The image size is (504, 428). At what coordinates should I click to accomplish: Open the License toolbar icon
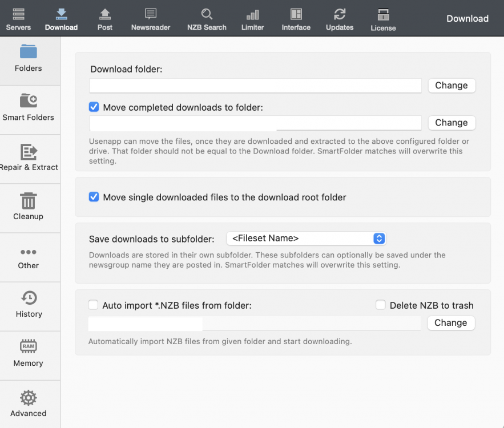pyautogui.click(x=383, y=15)
